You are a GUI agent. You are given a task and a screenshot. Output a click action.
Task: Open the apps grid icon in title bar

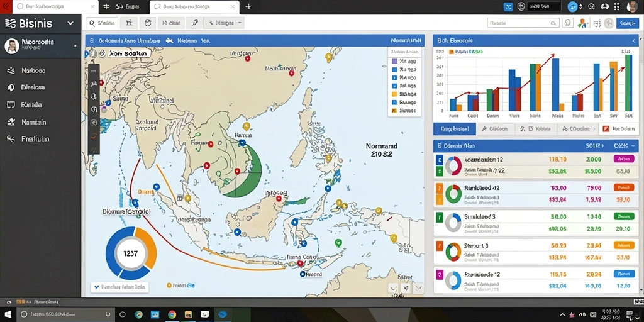617,6
